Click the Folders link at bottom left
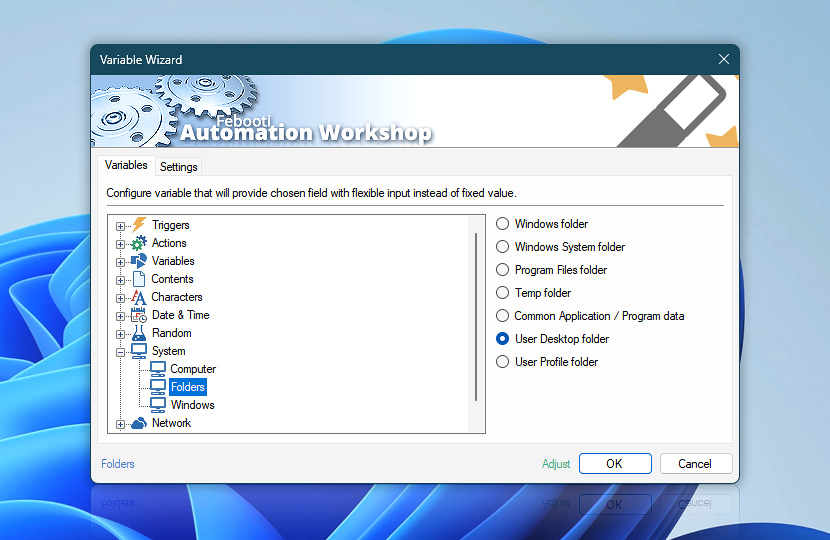This screenshot has height=540, width=830. pyautogui.click(x=118, y=464)
